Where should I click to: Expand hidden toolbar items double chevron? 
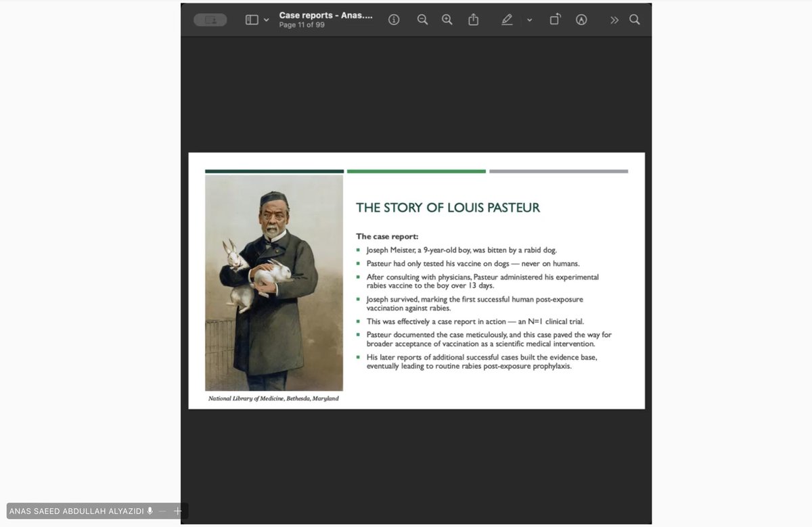[x=614, y=20]
